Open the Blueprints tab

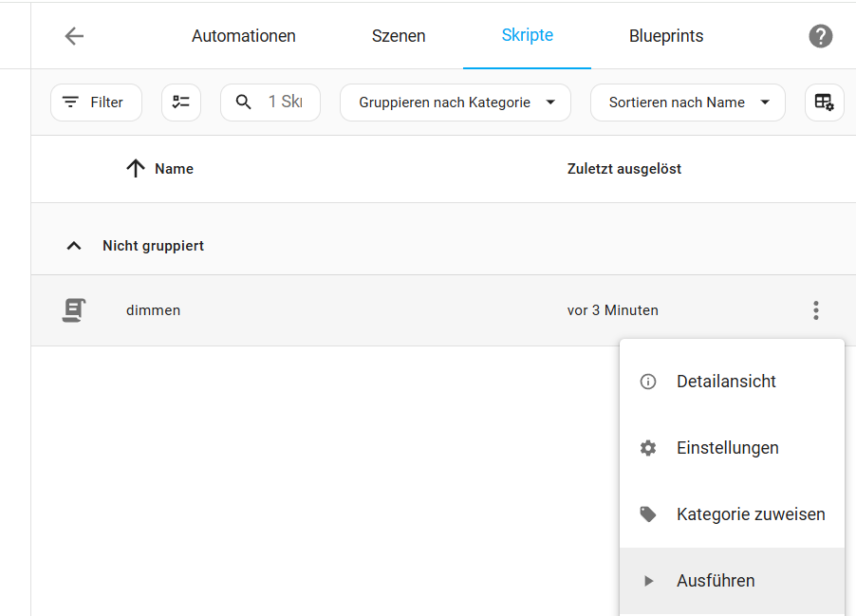pos(666,36)
